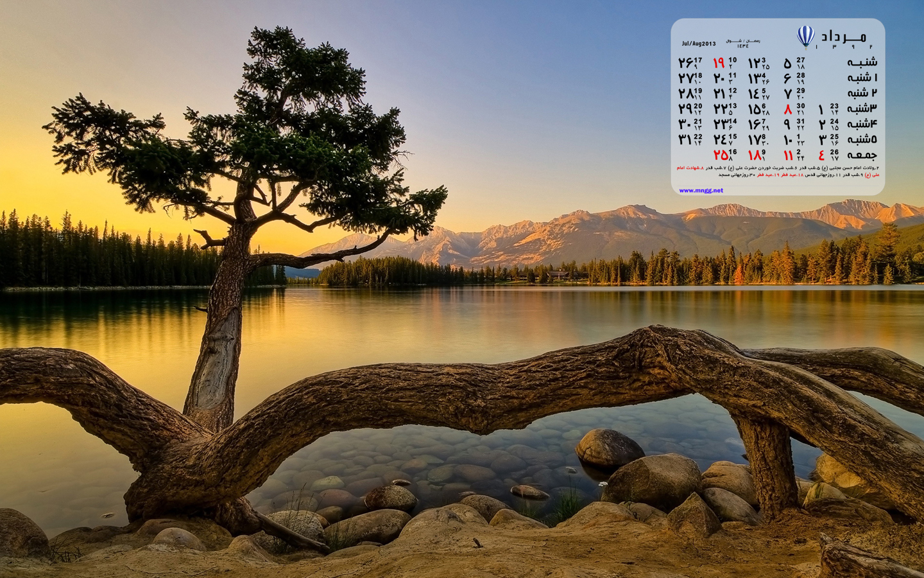Viewport: 924px width, 578px height.
Task: Click Mordad day ۲۳ with Gregorian 14
Action: click(x=724, y=125)
